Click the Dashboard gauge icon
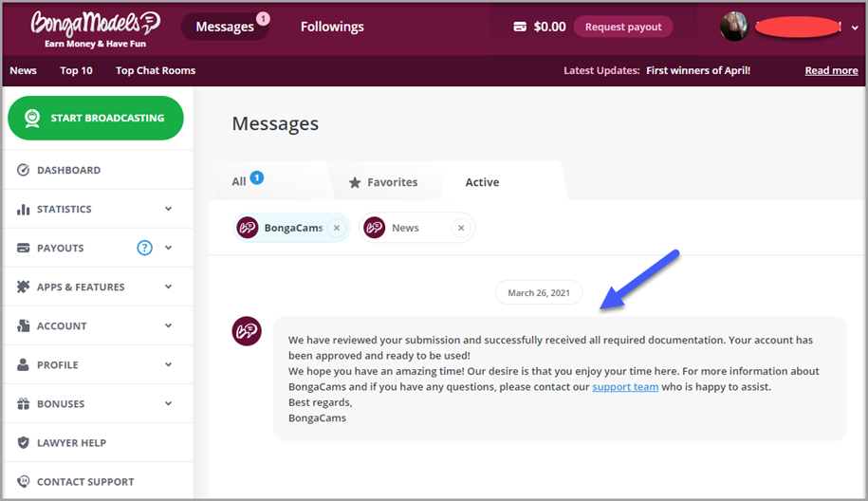Screen dimensions: 868x501 (x=24, y=170)
